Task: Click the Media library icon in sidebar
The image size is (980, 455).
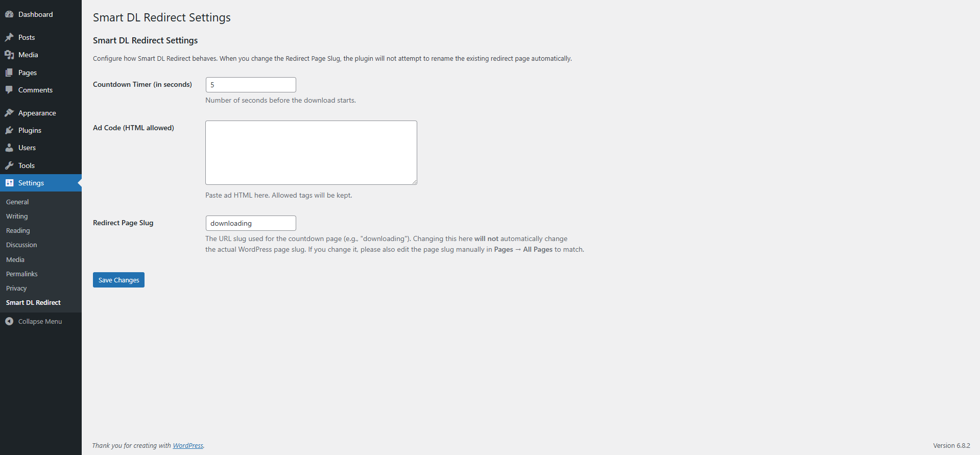Action: point(9,55)
